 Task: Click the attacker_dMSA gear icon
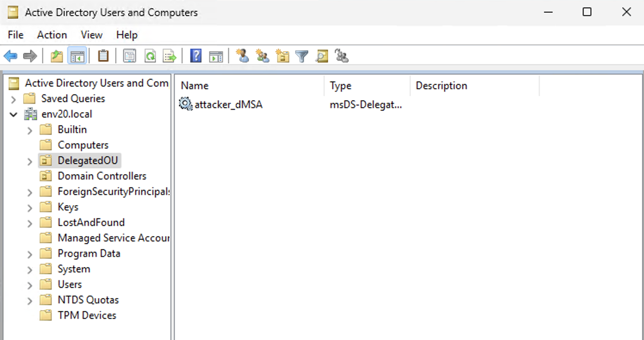pos(186,104)
